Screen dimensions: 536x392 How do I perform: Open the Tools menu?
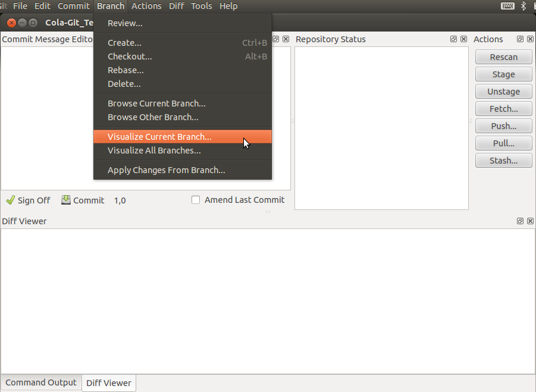tap(201, 6)
